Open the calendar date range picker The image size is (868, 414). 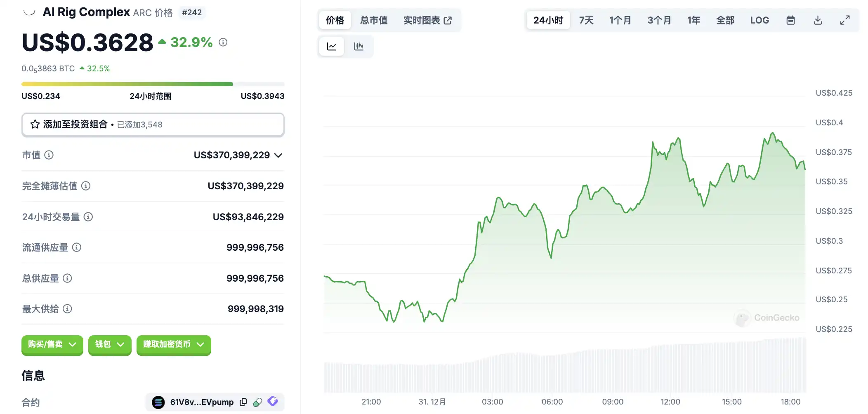click(790, 20)
